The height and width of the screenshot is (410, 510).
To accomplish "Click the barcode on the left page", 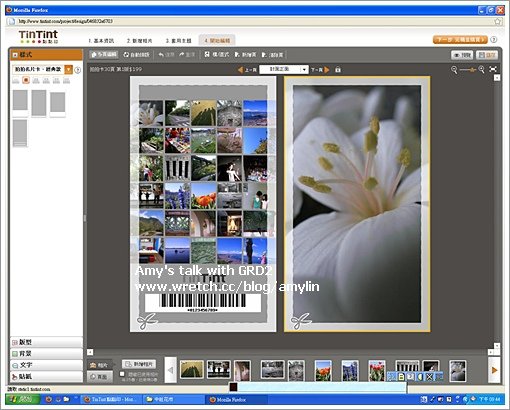I will click(x=203, y=303).
